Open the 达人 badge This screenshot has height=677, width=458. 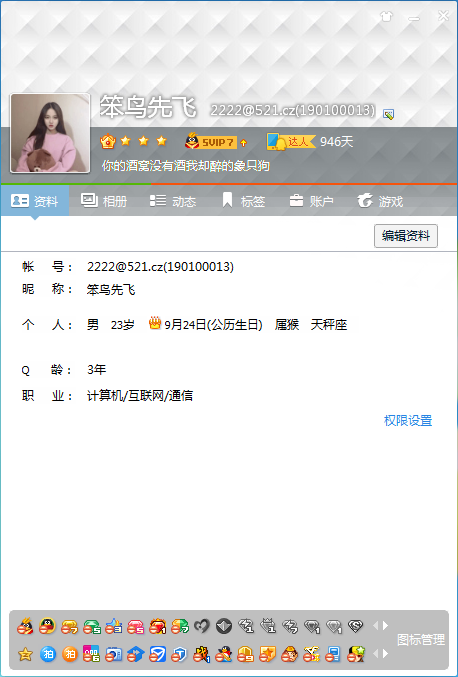291,142
